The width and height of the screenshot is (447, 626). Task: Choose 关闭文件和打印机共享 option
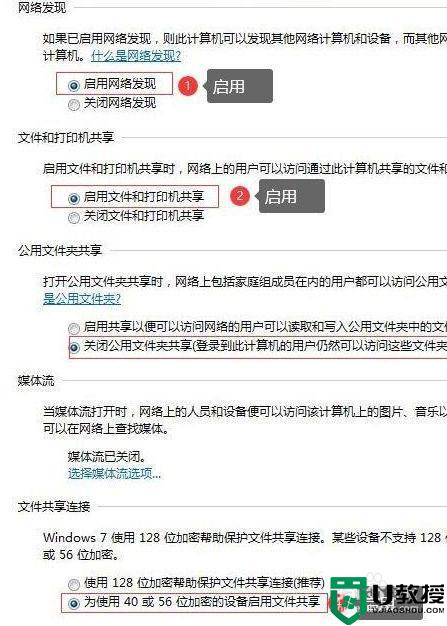click(x=73, y=217)
